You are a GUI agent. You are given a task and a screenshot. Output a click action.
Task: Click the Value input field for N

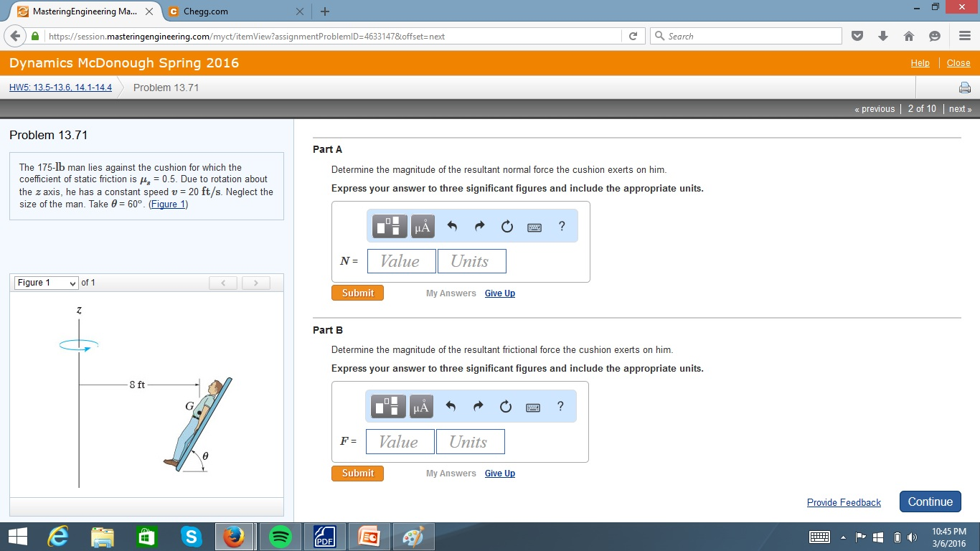coord(400,260)
